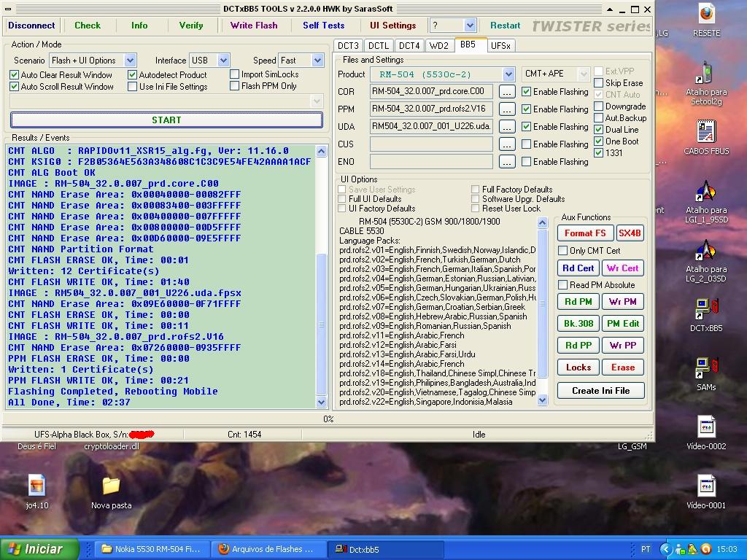Click the Self Tests button
The width and height of the screenshot is (747, 560).
tap(323, 26)
